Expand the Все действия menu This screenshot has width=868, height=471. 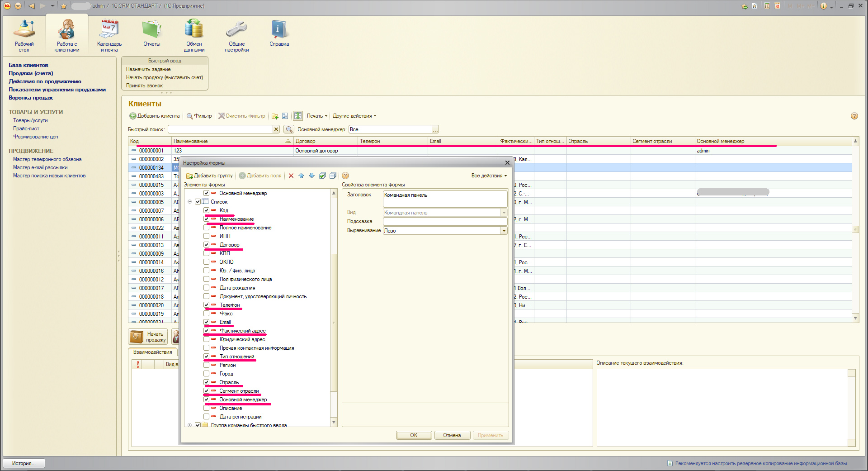coord(489,176)
